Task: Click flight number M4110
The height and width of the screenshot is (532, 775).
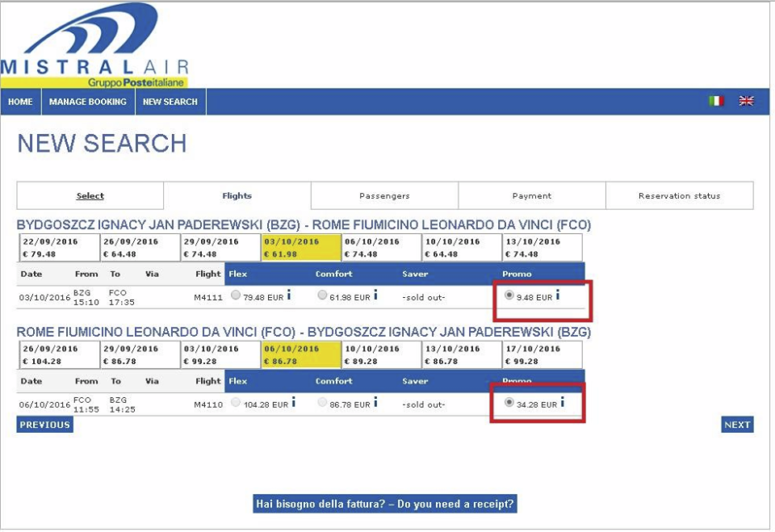Action: pos(208,405)
